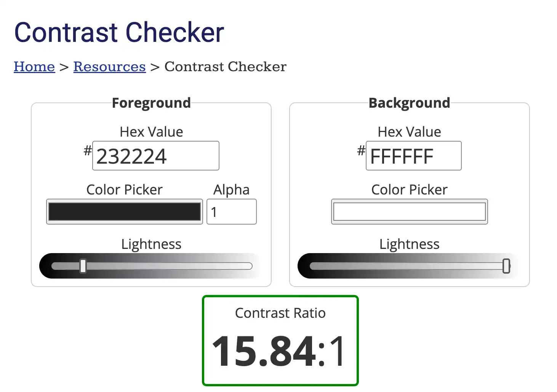Click the foreground Lightness slider handle
Image resolution: width=557 pixels, height=392 pixels.
[x=83, y=266]
